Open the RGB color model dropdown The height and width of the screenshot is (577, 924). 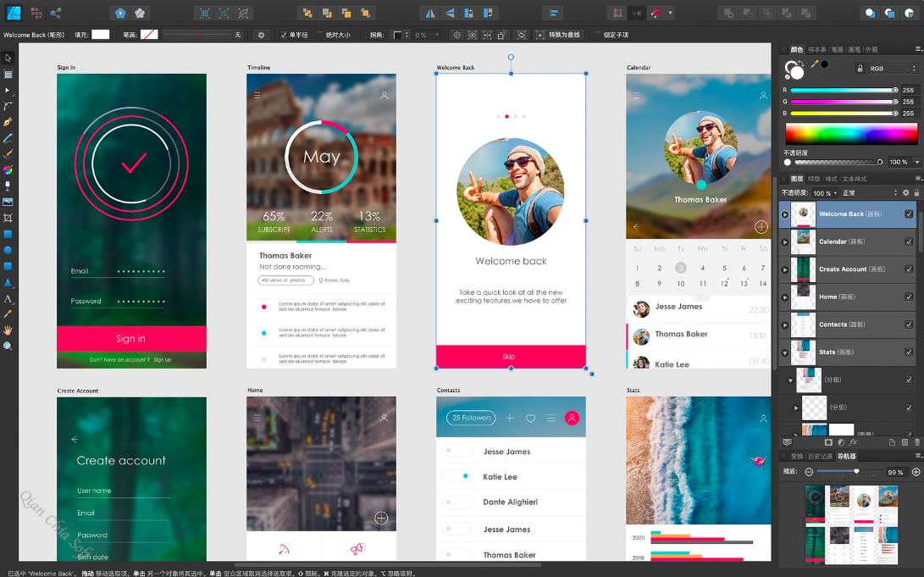pyautogui.click(x=892, y=69)
